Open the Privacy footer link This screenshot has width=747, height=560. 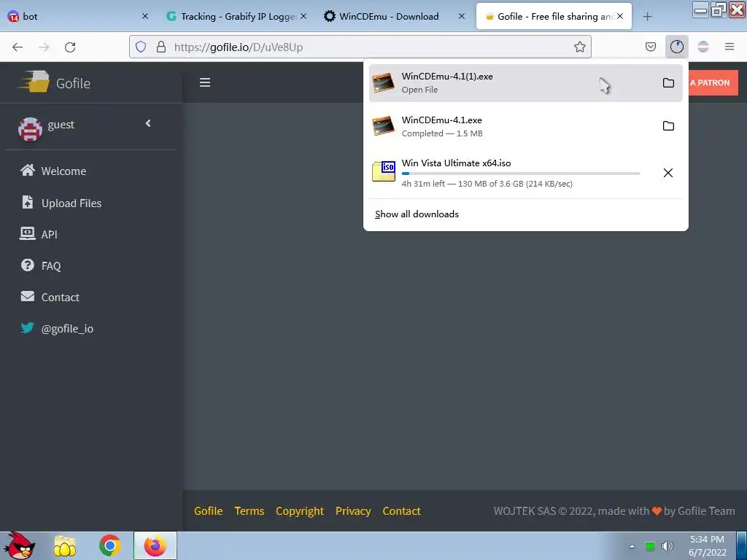[x=353, y=511]
